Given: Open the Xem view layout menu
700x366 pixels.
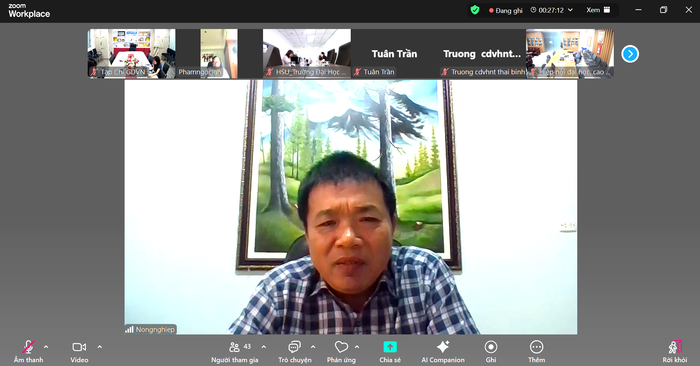Looking at the screenshot, I should 598,10.
